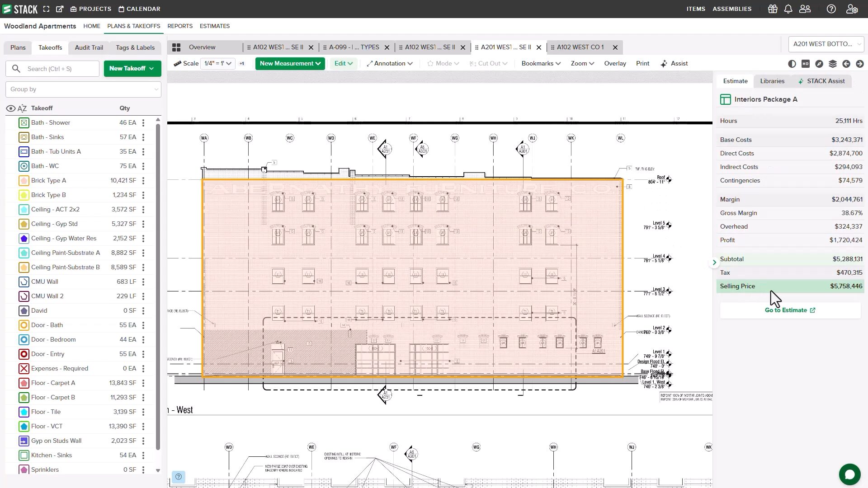Toggle Kitchen - Sinks takeoff icon

24,455
